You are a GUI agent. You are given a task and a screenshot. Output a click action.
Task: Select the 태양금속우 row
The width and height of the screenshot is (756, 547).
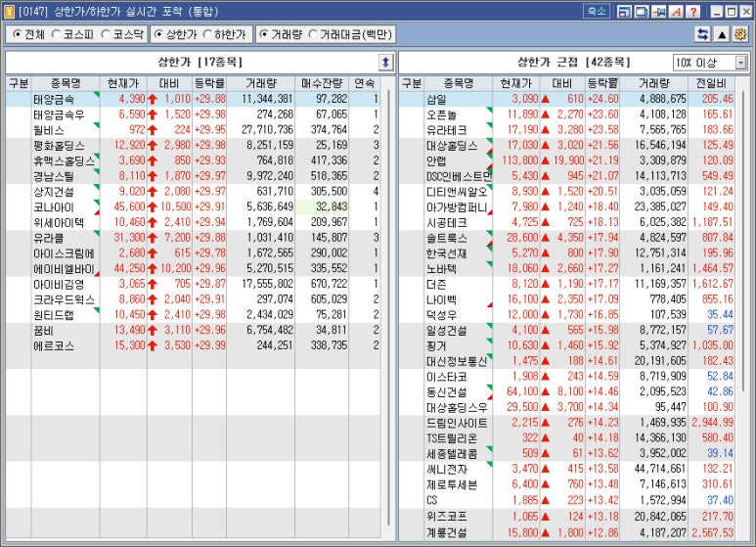pos(193,114)
